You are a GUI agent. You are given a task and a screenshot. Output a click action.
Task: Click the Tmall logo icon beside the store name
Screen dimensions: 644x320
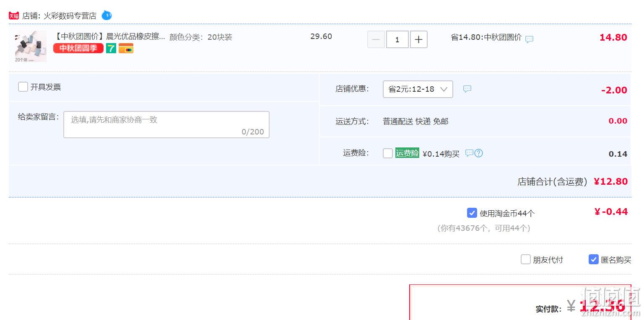[x=14, y=16]
